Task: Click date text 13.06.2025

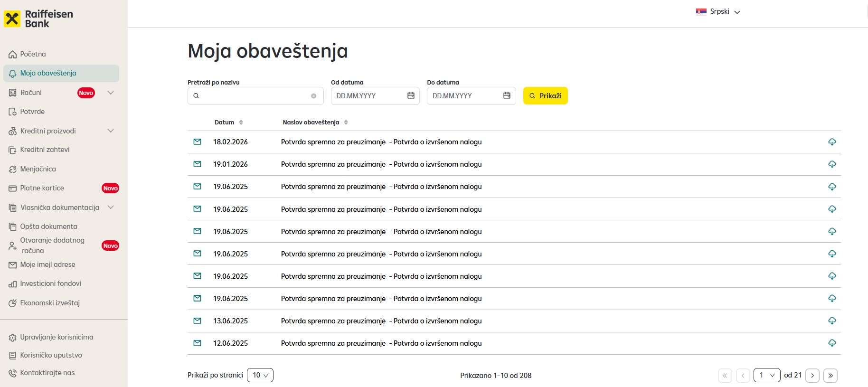Action: [x=230, y=321]
